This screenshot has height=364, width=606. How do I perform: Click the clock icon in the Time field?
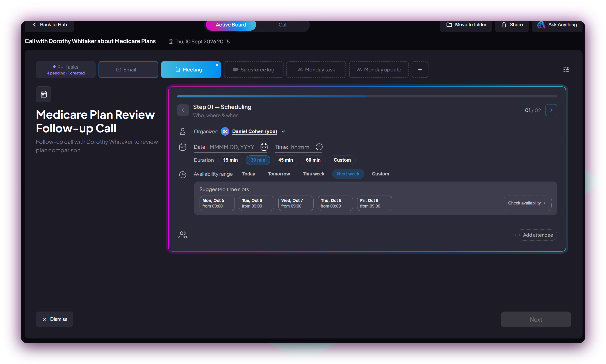(319, 147)
